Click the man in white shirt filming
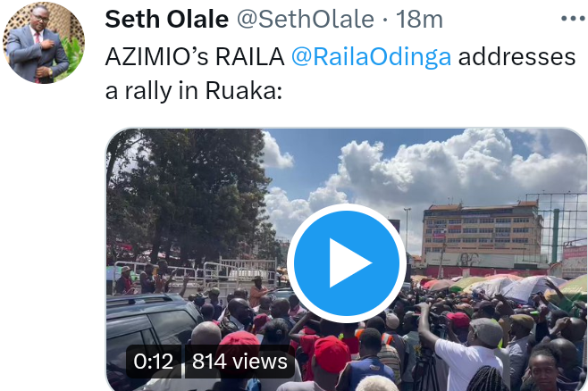 coord(461,350)
